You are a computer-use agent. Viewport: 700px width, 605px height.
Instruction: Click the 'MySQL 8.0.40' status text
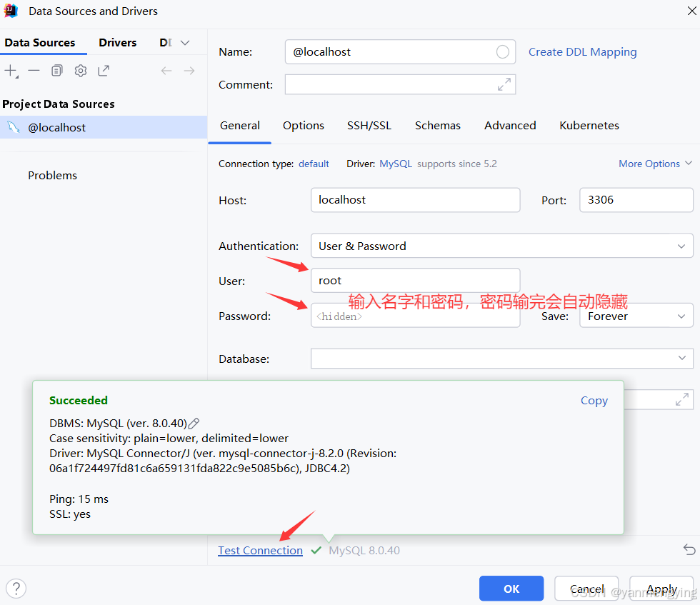click(x=364, y=551)
